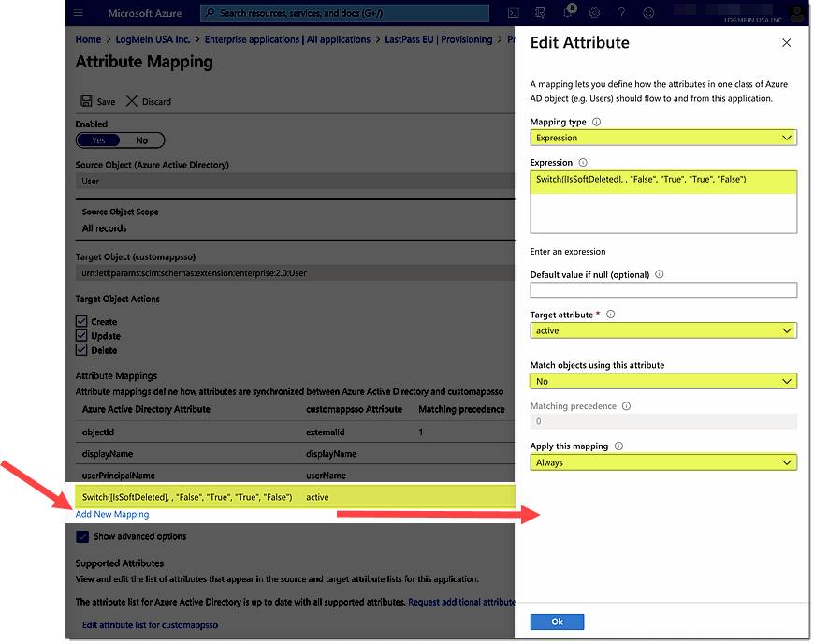This screenshot has width=814, height=644.
Task: Go to LogMeIn USA Inc. breadcrumb
Action: [x=153, y=39]
